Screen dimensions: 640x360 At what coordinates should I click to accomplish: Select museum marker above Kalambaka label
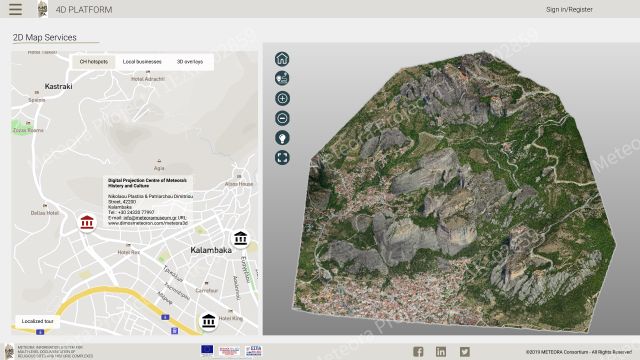click(240, 238)
